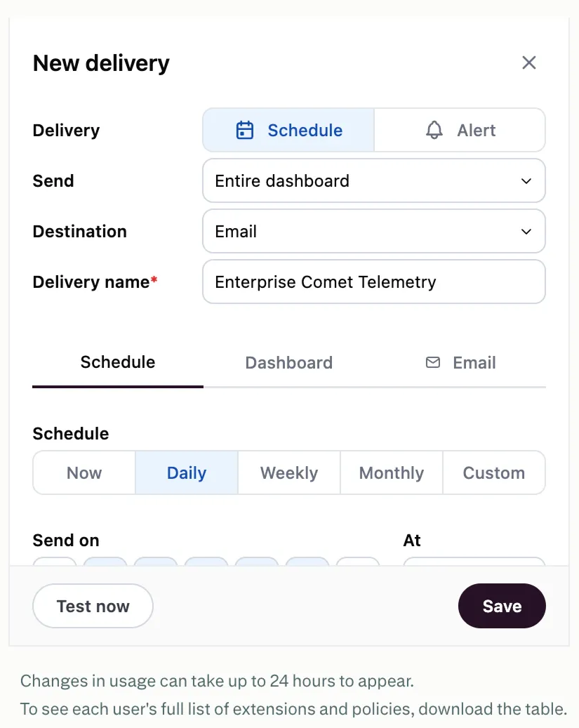Click the Test now button
Viewport: 579px width, 728px height.
[93, 606]
